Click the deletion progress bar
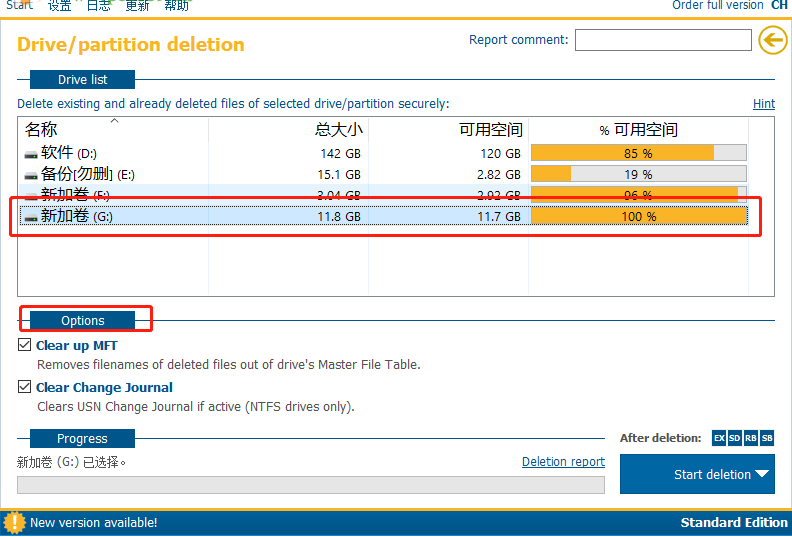The height and width of the screenshot is (537, 792). (311, 485)
